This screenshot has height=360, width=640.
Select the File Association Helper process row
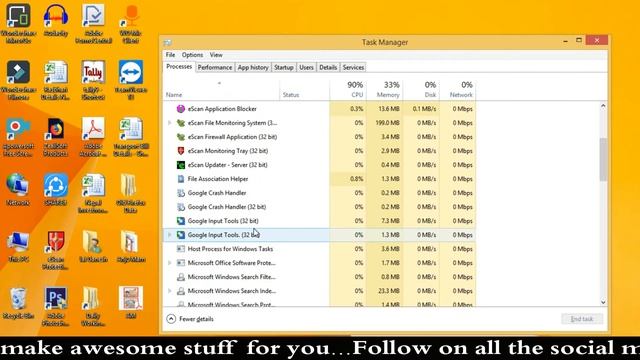(x=319, y=179)
